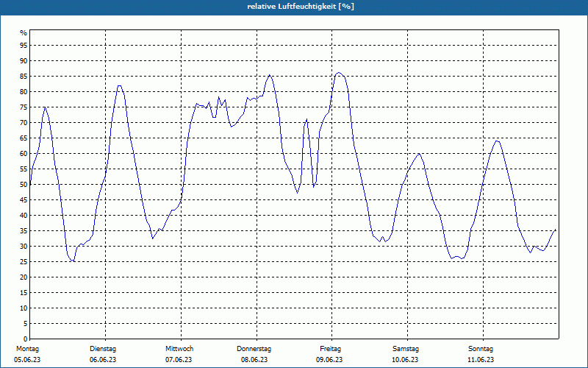This screenshot has height=368, width=588.
Task: Click the date 07.06.23
Action: click(x=179, y=360)
